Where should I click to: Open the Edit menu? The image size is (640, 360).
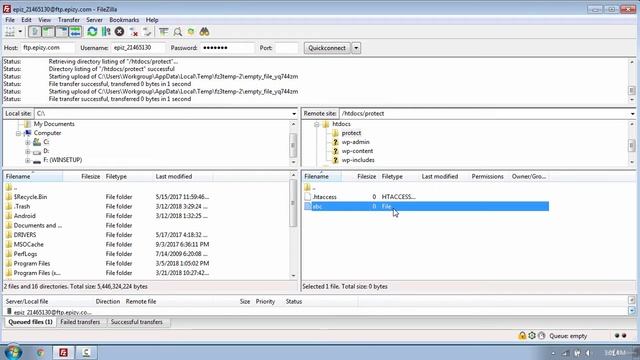tap(26, 20)
